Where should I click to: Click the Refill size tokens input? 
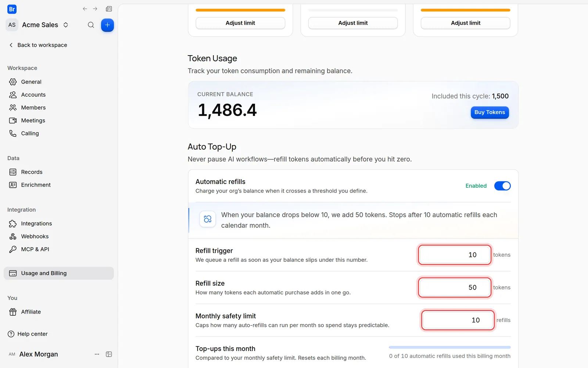click(455, 287)
